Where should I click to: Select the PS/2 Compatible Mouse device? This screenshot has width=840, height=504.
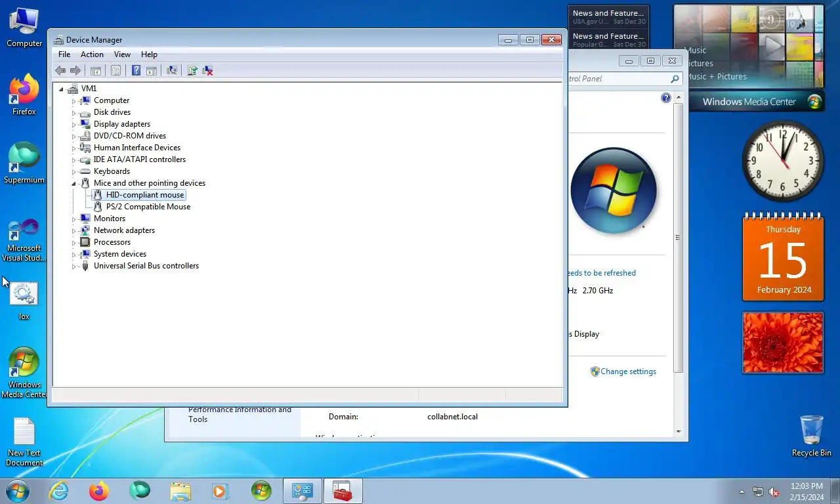tap(148, 207)
